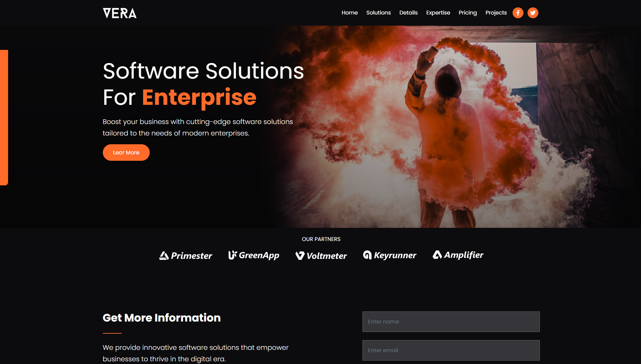Click the Amplifier partner logo
The height and width of the screenshot is (364, 641).
point(458,255)
